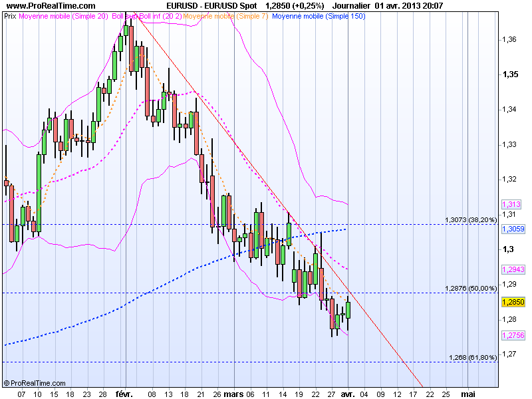Click the 1,2850 (+0,25%) quote in header
Screen dimensions: 532x399
[295, 6]
